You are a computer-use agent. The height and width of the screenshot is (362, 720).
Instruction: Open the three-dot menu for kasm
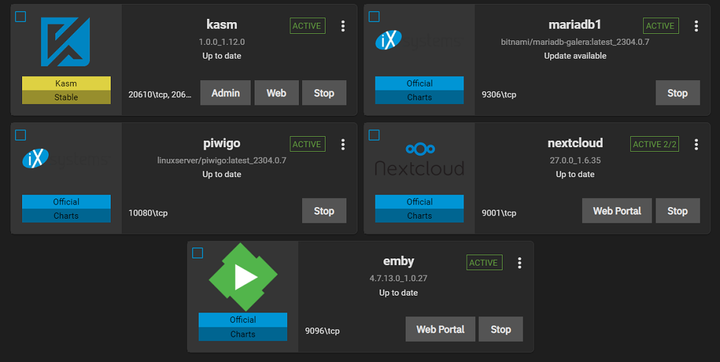[x=343, y=26]
